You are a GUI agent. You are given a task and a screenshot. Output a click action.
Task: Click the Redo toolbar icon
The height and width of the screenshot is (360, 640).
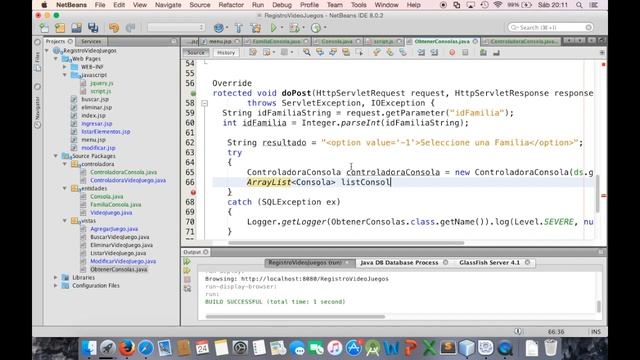coord(130,28)
